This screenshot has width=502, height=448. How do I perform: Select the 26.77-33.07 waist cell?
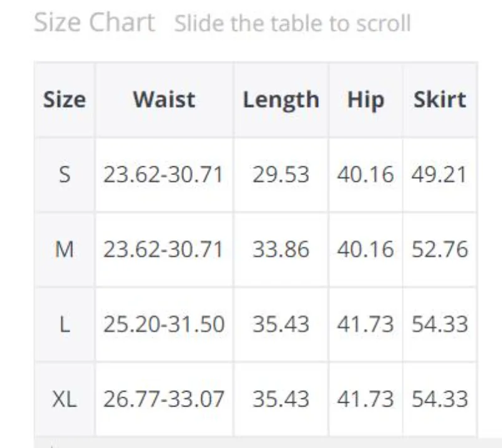click(x=164, y=399)
